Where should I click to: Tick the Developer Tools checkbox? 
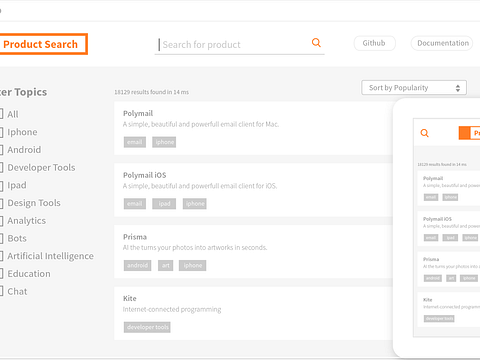(x=1, y=167)
